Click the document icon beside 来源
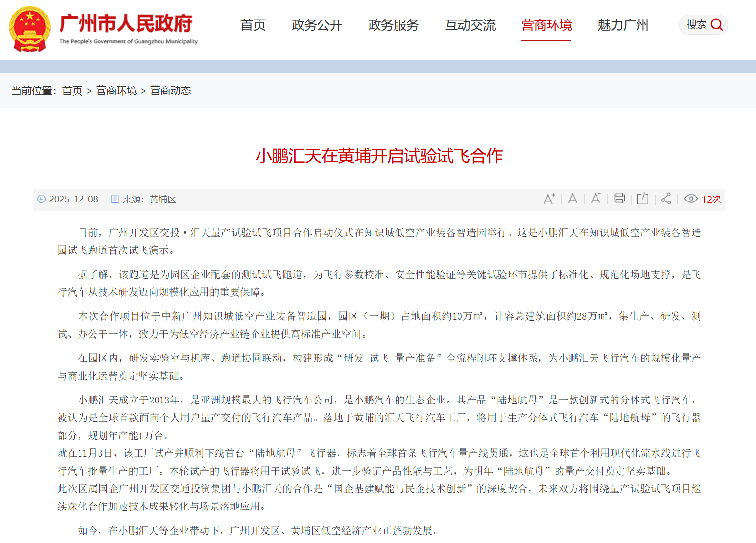This screenshot has height=543, width=756. coord(115,199)
